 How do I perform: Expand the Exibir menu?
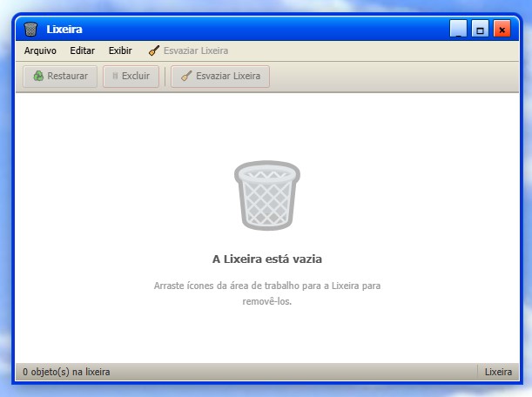pyautogui.click(x=120, y=50)
